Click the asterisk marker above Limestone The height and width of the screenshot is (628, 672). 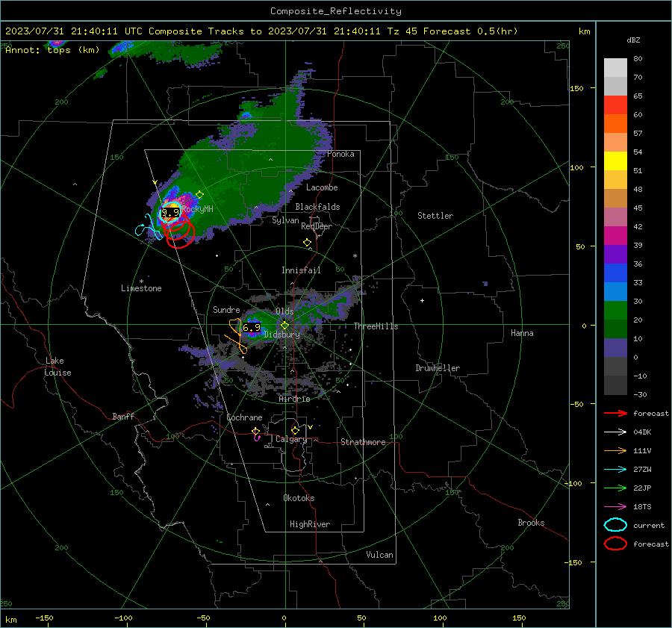coord(141,282)
